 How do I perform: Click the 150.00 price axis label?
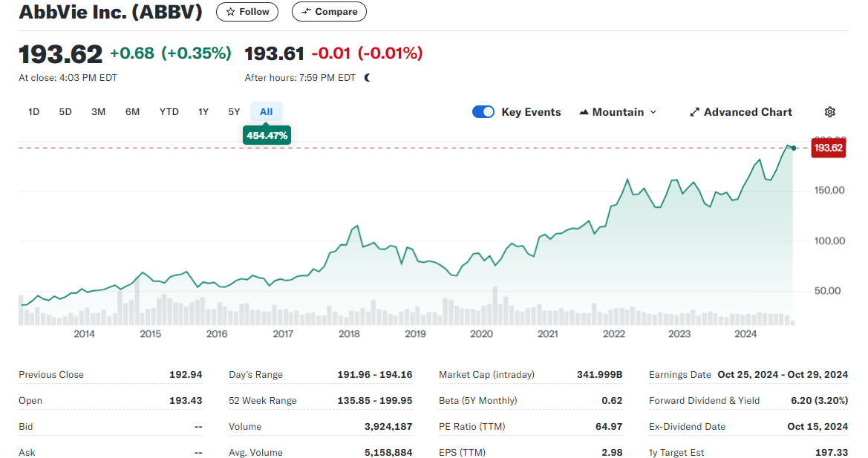pyautogui.click(x=829, y=190)
